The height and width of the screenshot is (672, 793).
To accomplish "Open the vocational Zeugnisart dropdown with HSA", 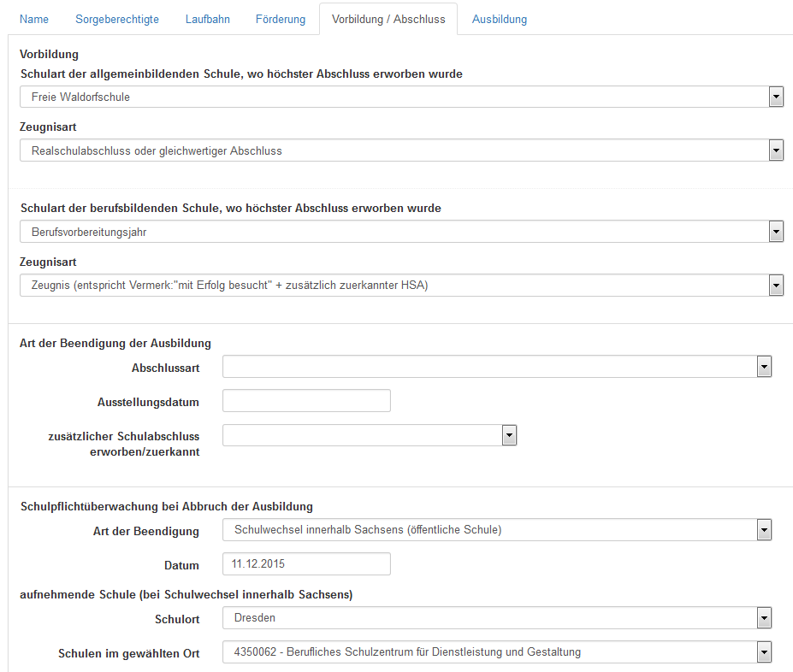I will tap(394, 286).
